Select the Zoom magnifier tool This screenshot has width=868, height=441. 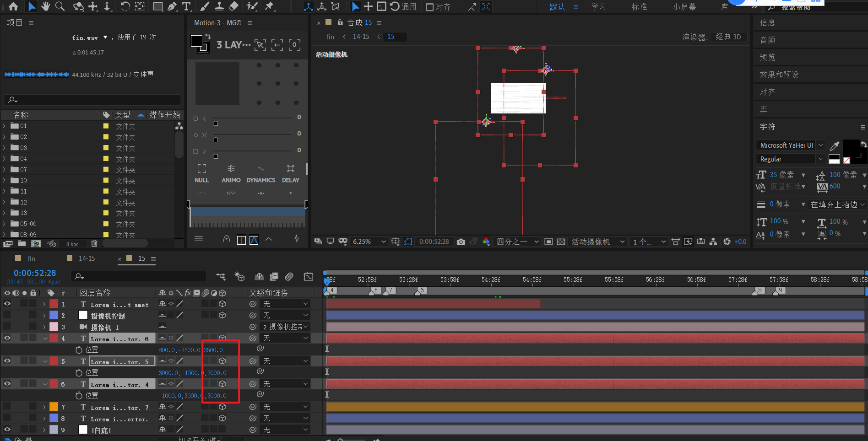[x=60, y=6]
